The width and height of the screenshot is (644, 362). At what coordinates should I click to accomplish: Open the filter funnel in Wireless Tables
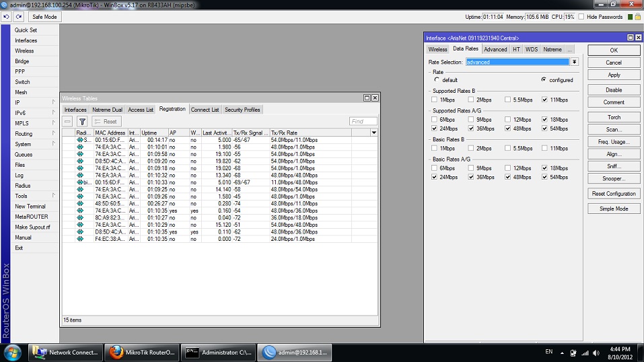82,122
